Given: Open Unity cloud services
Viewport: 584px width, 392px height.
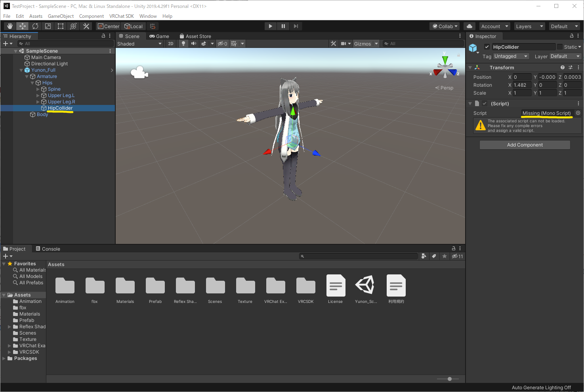Looking at the screenshot, I should pos(469,26).
